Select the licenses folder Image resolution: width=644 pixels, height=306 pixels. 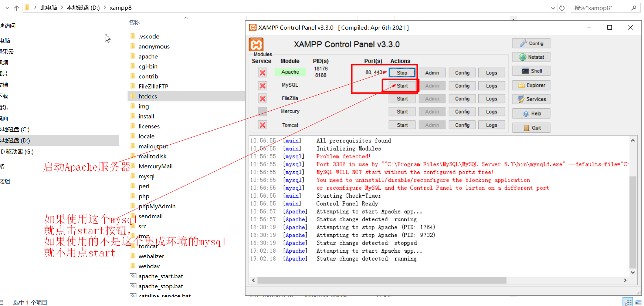click(x=149, y=127)
